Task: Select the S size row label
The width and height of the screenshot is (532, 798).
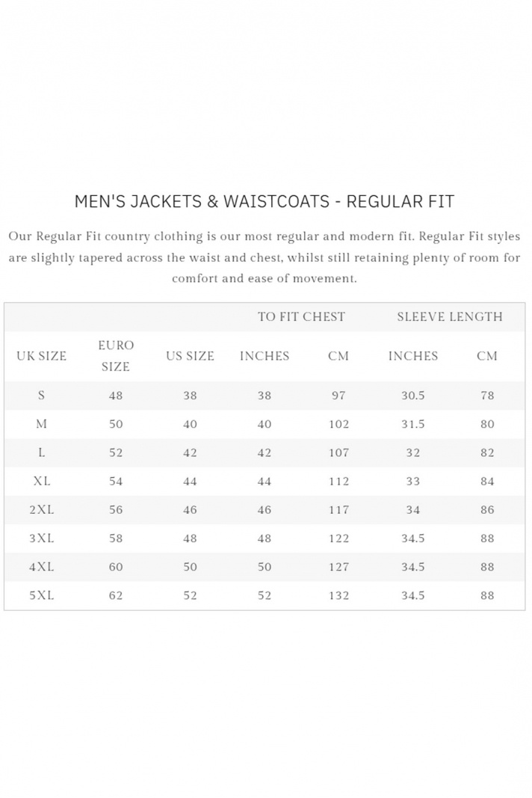Action: 42,395
